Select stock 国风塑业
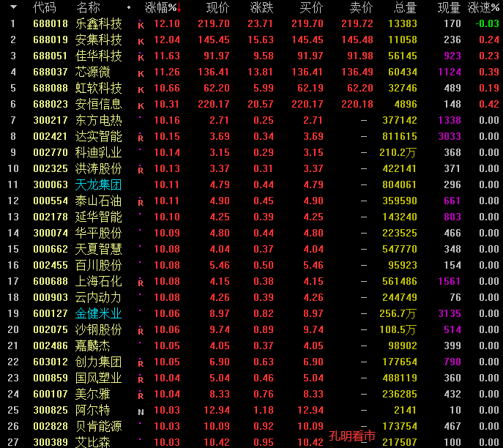This screenshot has width=503, height=448. (99, 378)
